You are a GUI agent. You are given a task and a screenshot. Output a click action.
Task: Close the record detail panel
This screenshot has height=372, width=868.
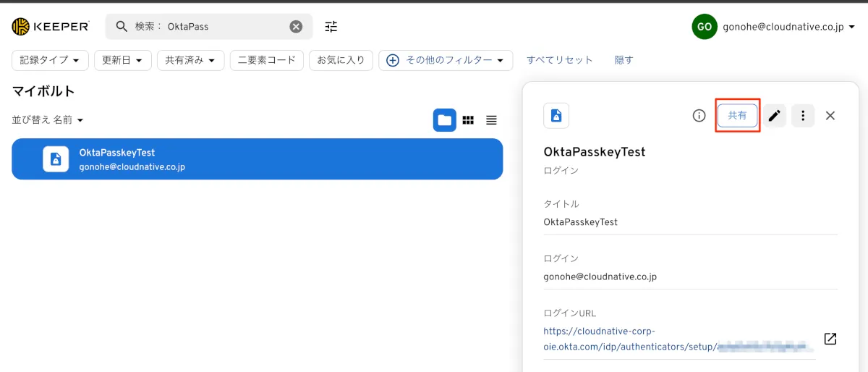830,116
